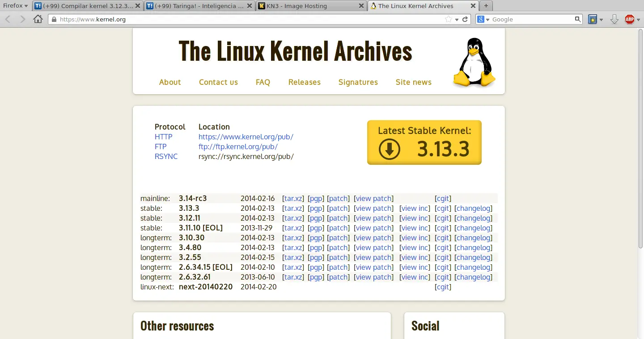
Task: Open view inc for longterm 3.10.30
Action: click(x=415, y=238)
